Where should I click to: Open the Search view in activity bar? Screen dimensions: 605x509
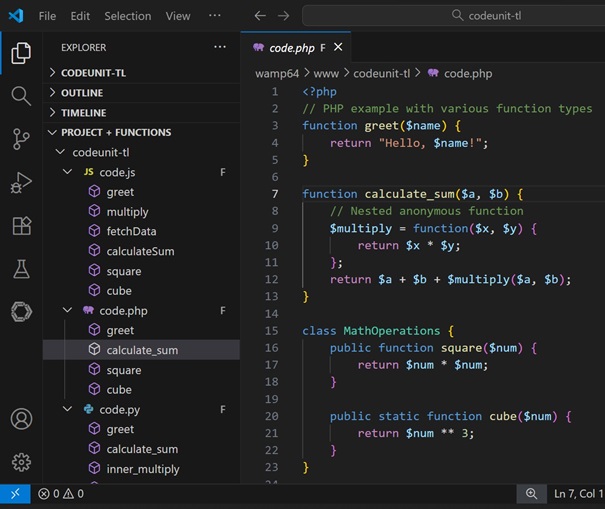click(21, 96)
